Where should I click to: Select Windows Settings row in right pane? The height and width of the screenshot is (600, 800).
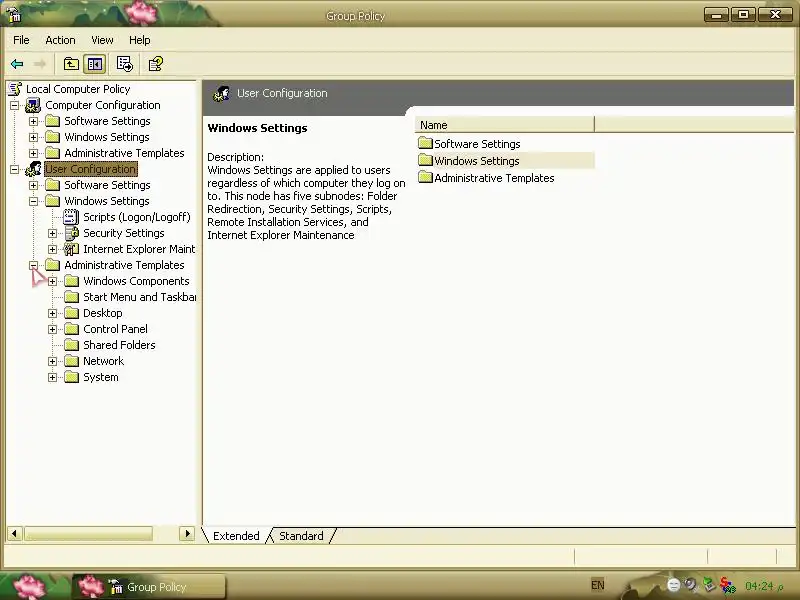(x=505, y=161)
